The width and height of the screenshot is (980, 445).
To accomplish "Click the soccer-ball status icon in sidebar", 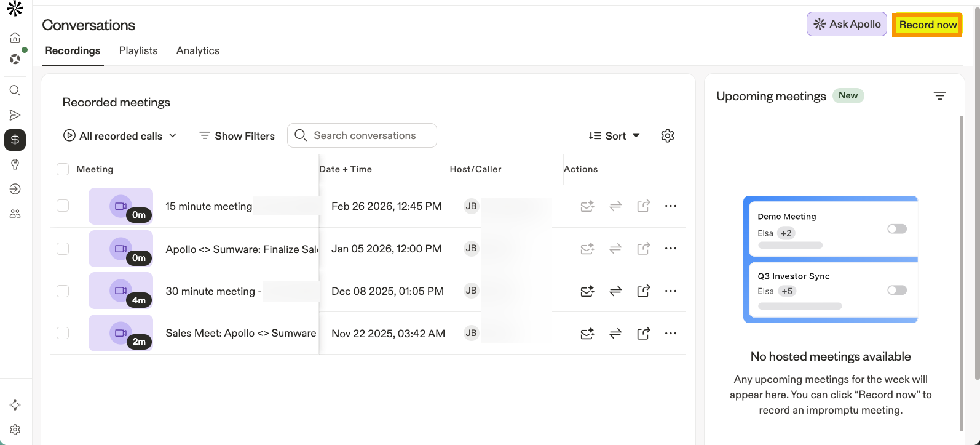I will pos(15,59).
